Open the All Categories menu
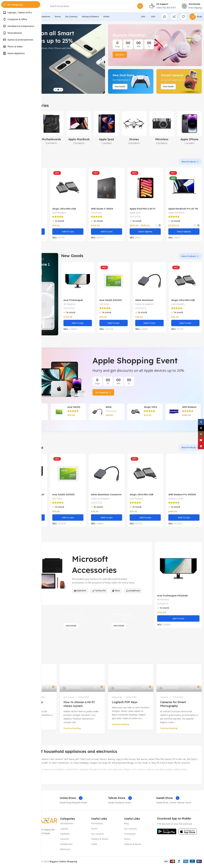Image resolution: width=204 pixels, height=868 pixels. click(21, 5)
